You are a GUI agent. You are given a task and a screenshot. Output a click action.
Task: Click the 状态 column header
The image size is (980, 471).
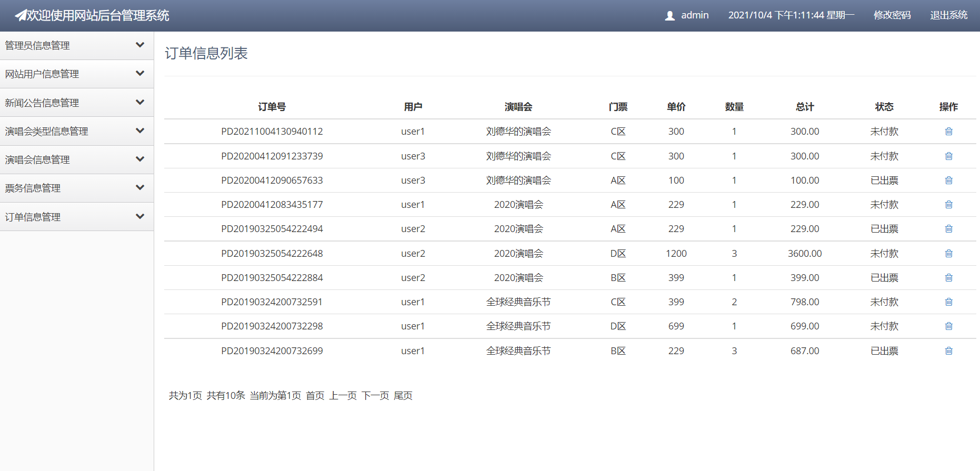[884, 107]
